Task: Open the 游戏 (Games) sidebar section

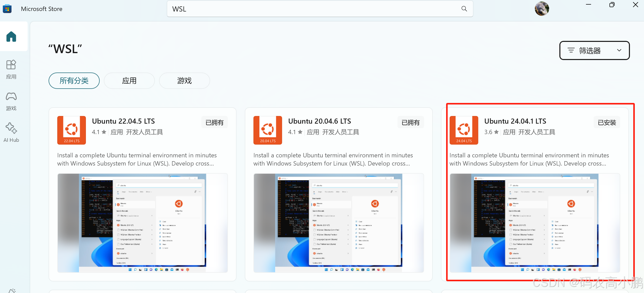Action: pos(11,101)
